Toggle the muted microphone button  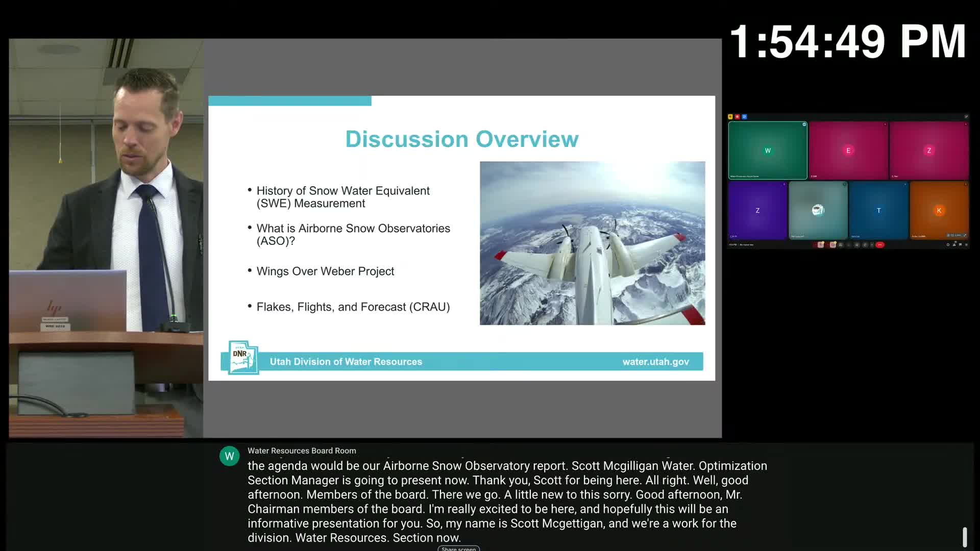[820, 245]
